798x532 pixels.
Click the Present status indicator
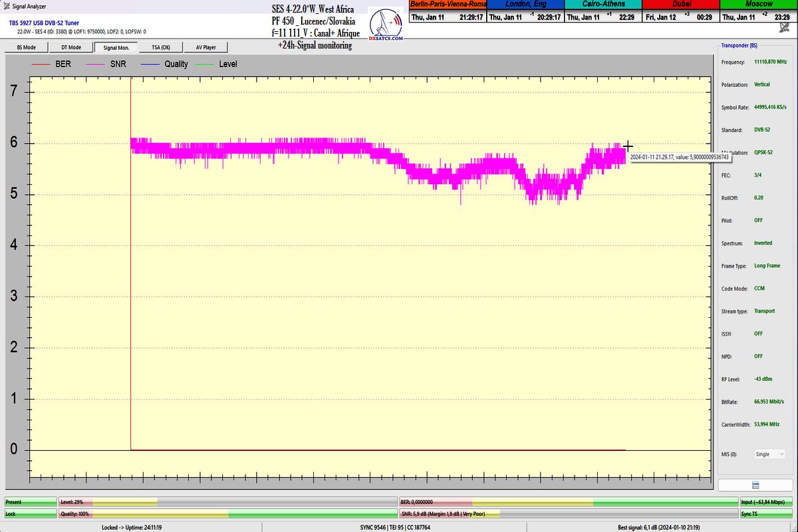coord(30,502)
